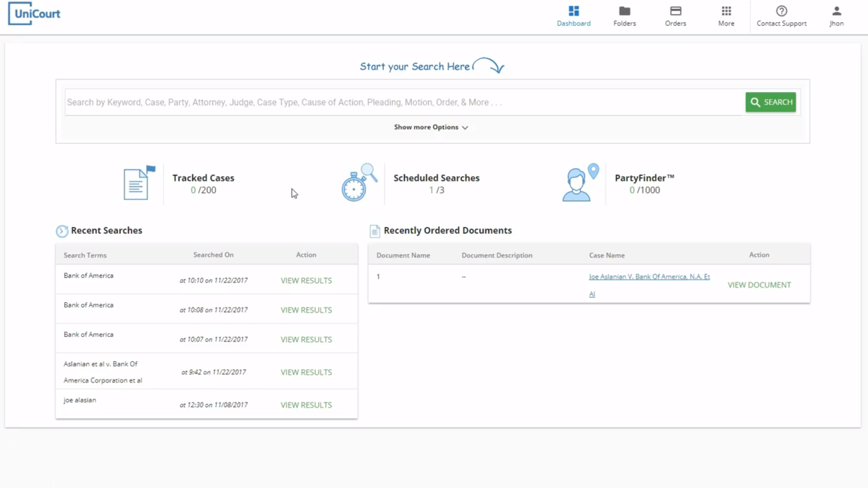The image size is (868, 488).
Task: Select the Folders menu label
Action: [x=625, y=23]
